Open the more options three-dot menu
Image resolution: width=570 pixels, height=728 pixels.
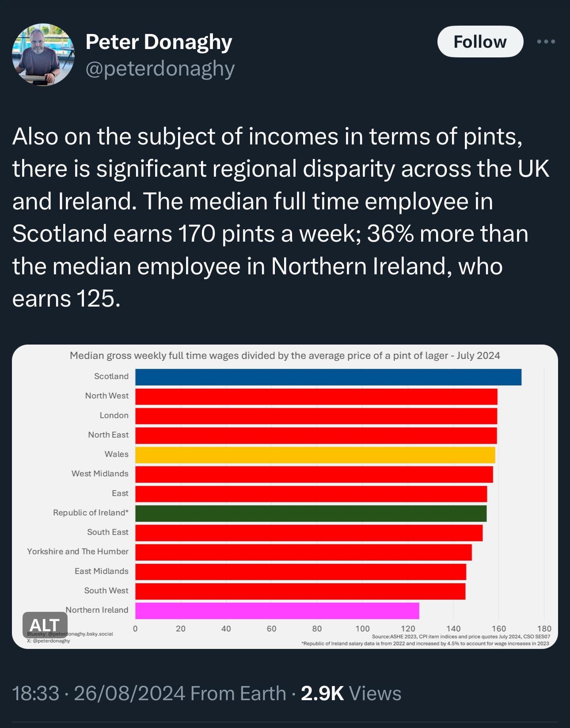tap(546, 42)
